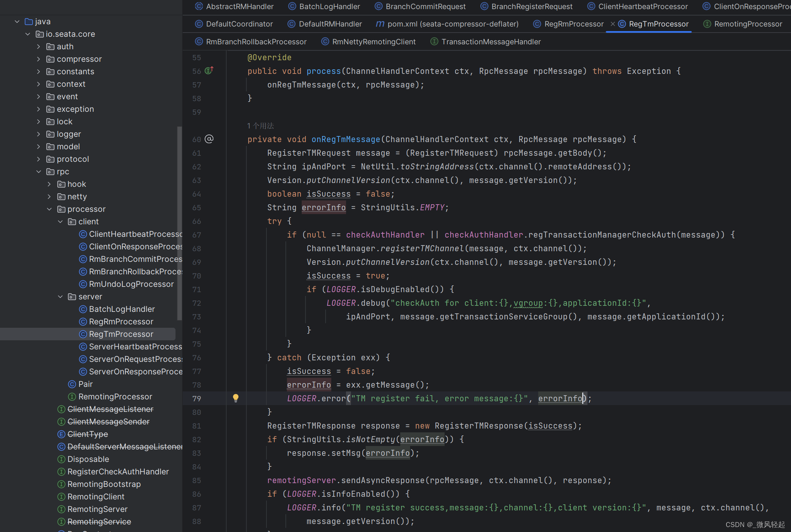Click the @Override annotation on line 55

pyautogui.click(x=269, y=58)
